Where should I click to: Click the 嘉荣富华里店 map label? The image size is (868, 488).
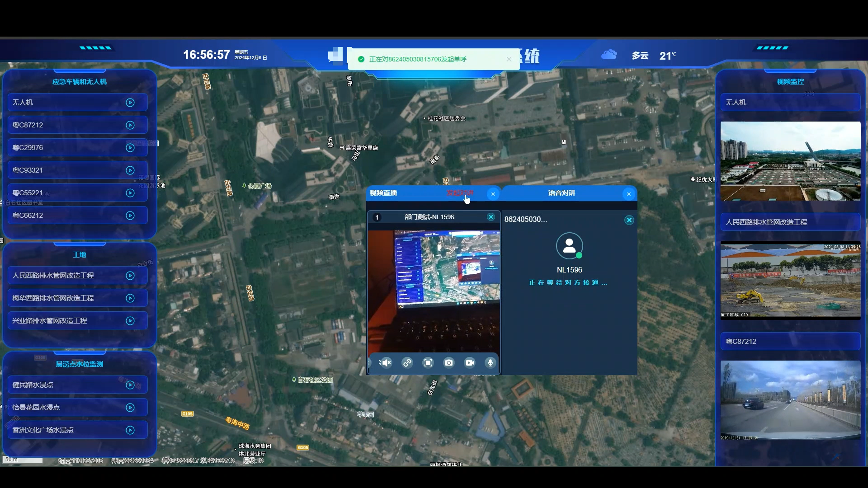click(362, 148)
